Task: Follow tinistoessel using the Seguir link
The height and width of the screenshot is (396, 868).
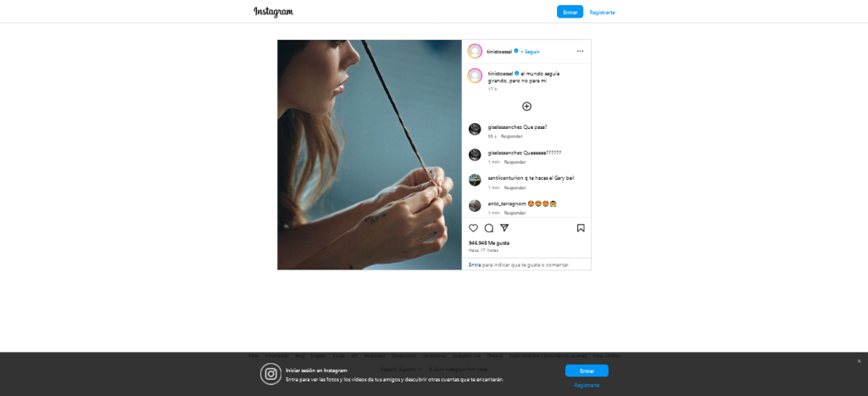Action: coord(532,52)
